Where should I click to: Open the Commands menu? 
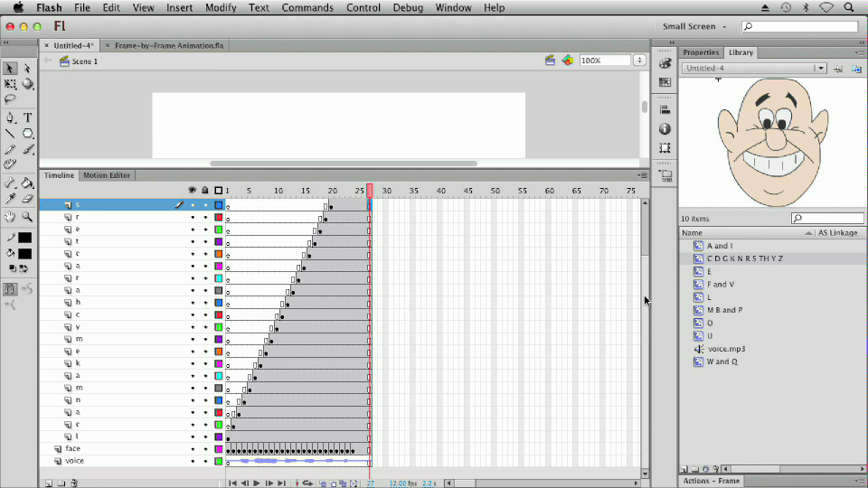point(307,8)
